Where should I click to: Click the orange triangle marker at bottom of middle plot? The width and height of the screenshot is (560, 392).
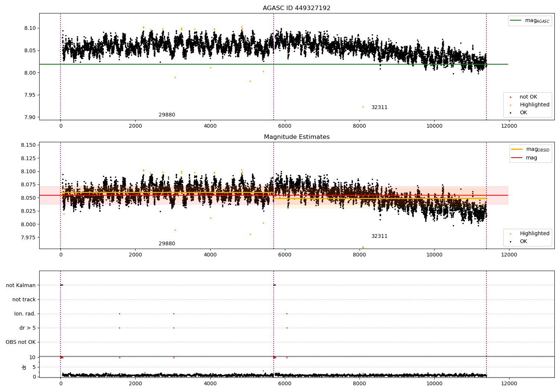tap(363, 248)
